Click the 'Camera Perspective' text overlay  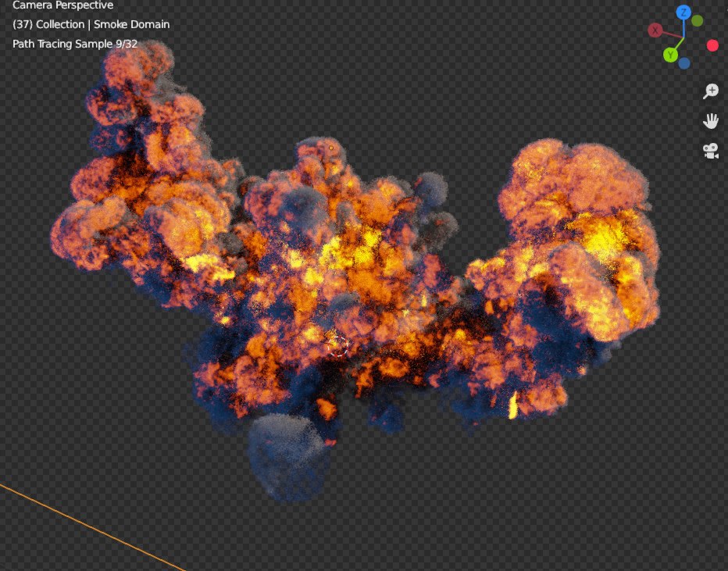pos(62,5)
